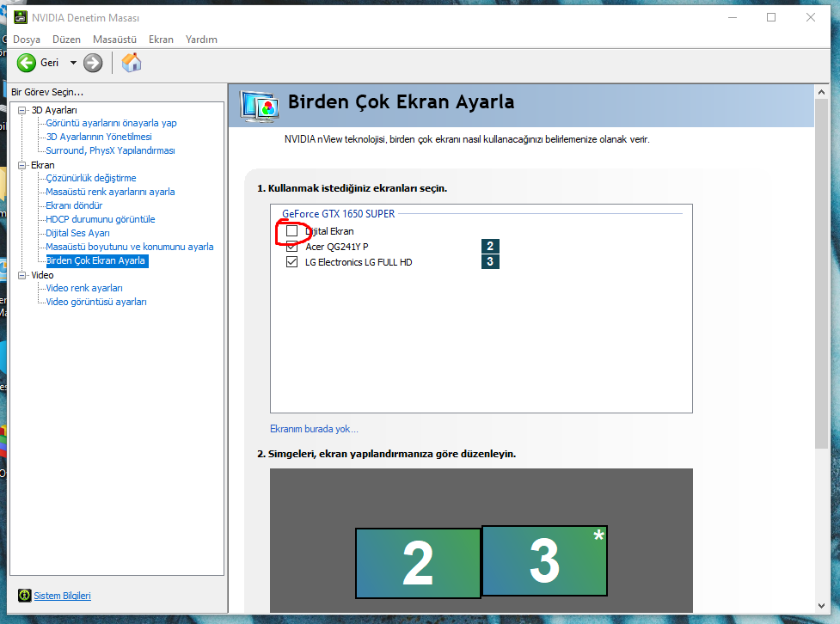This screenshot has height=624, width=840.
Task: Open the Sistem Bilgileri link
Action: 62,596
